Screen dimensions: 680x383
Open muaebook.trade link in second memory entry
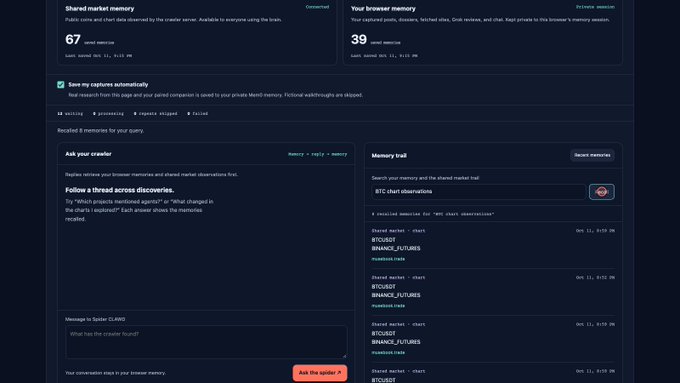point(388,306)
